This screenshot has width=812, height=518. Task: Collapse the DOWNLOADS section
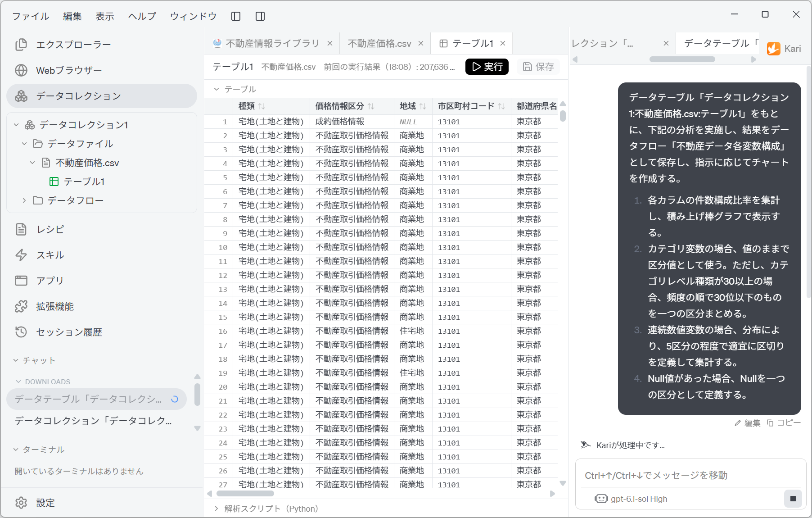tap(18, 382)
